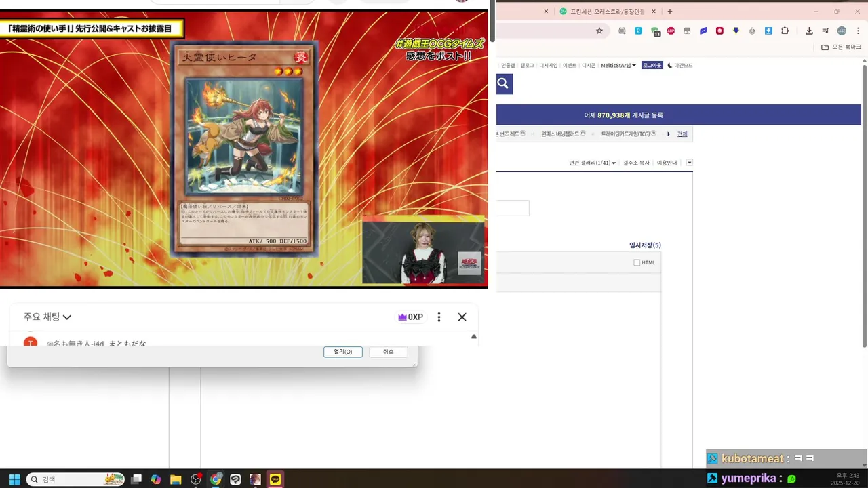The image size is (868, 488).
Task: Open File Explorer from the taskbar
Action: point(176,479)
